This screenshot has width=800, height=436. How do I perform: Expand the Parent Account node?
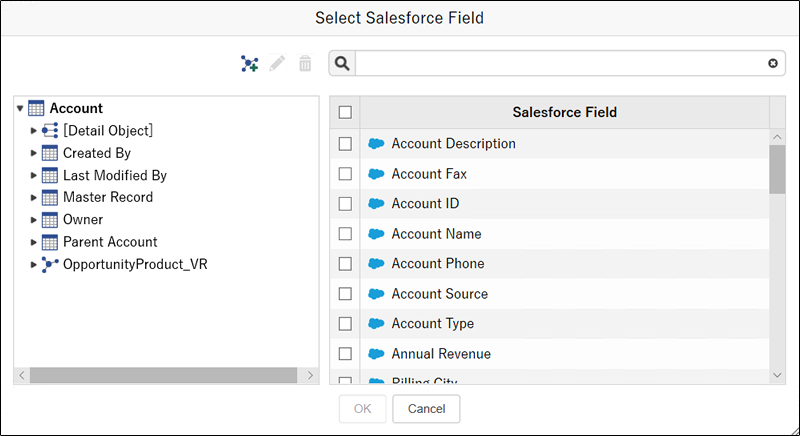(33, 242)
